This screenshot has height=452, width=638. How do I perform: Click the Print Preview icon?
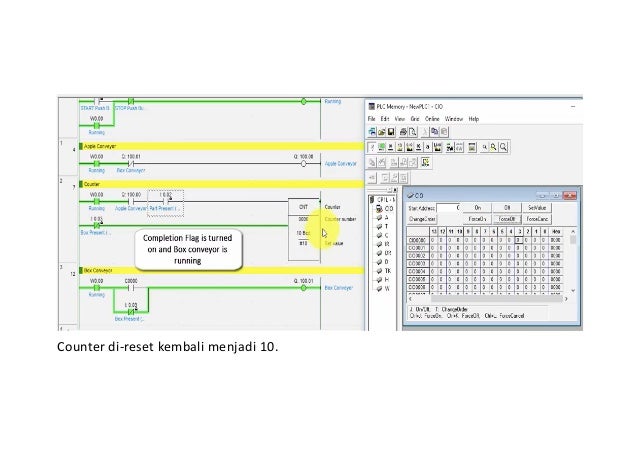click(413, 131)
